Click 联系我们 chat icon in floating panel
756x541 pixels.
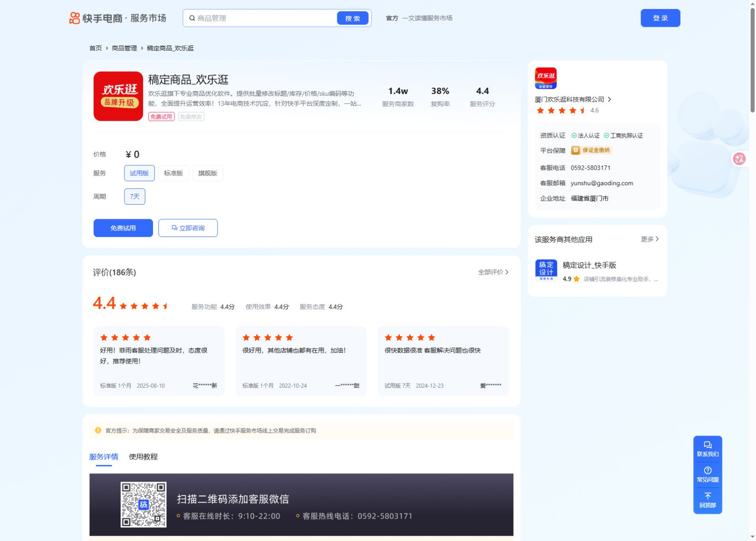707,445
